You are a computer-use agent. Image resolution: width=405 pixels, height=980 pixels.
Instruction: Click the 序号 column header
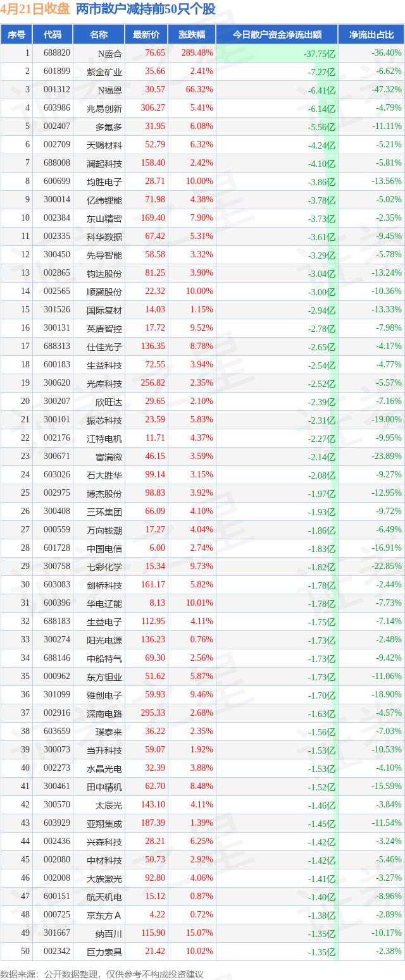tap(16, 35)
